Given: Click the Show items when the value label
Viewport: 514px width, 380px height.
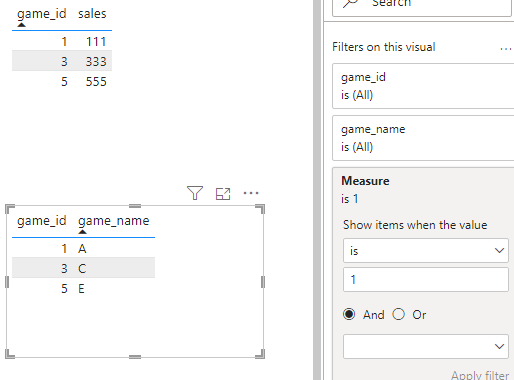Looking at the screenshot, I should pyautogui.click(x=415, y=225).
